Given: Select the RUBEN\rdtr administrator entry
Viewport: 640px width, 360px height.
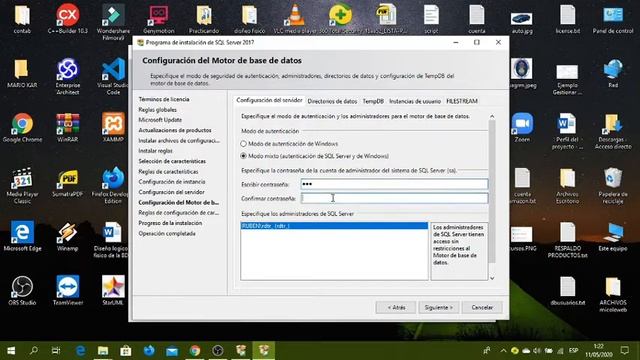Looking at the screenshot, I should click(x=334, y=226).
